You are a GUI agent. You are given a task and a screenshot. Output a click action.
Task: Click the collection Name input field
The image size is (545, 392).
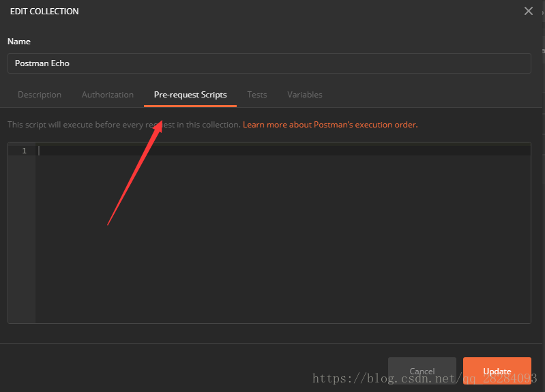(269, 63)
